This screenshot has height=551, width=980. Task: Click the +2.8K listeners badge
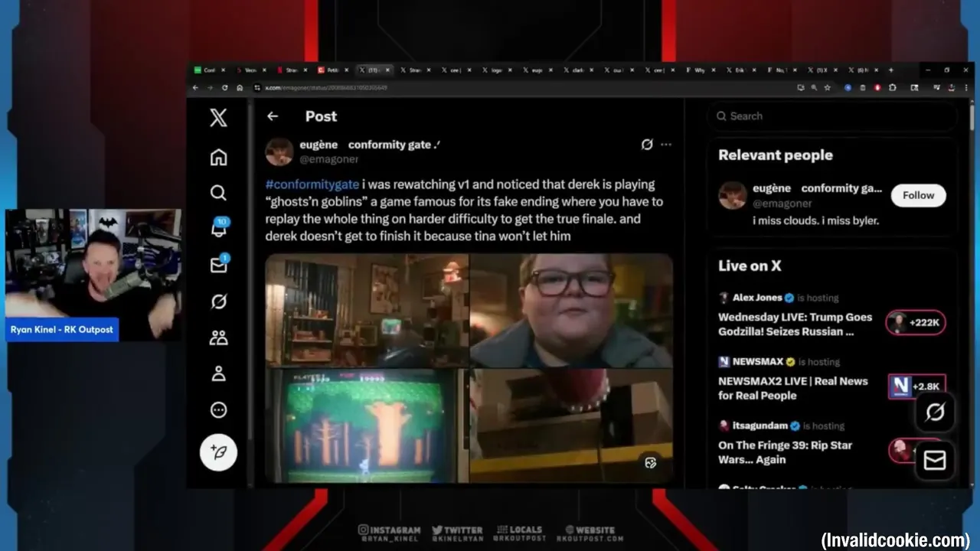pyautogui.click(x=916, y=386)
